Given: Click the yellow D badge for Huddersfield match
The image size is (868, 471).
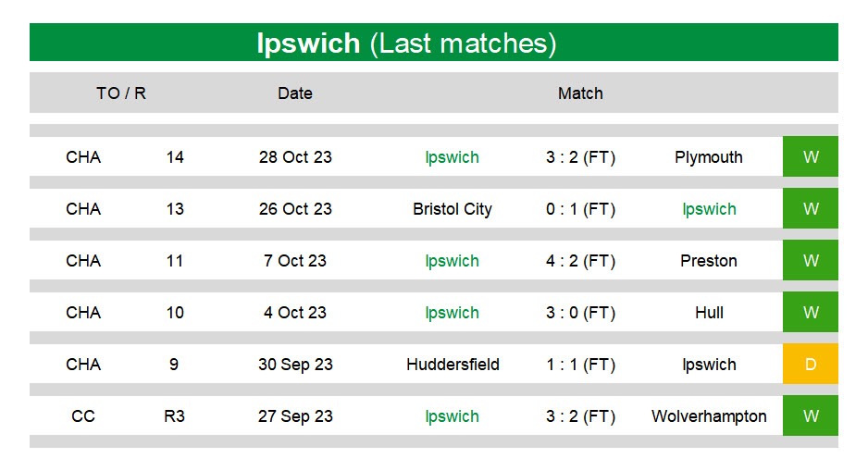Looking at the screenshot, I should [x=810, y=365].
